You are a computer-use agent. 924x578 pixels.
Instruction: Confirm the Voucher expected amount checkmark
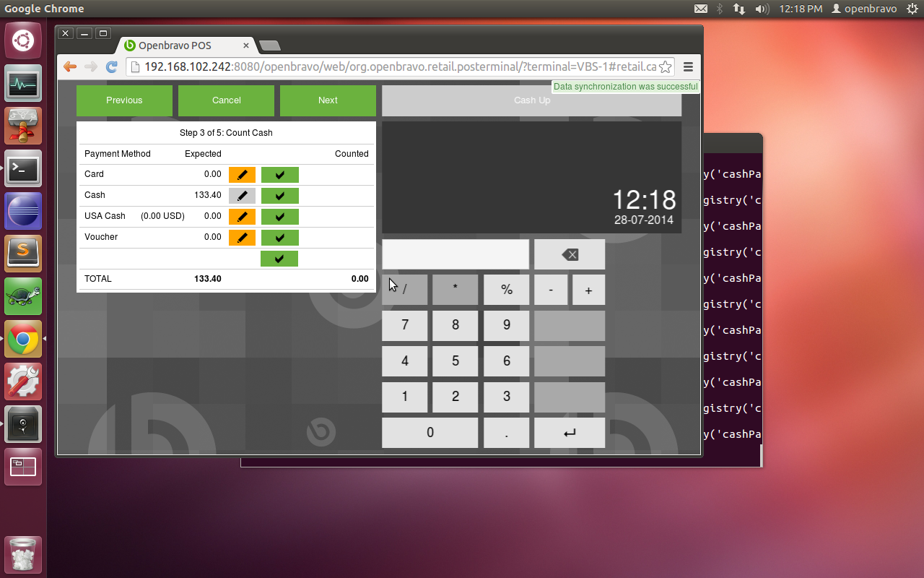279,238
